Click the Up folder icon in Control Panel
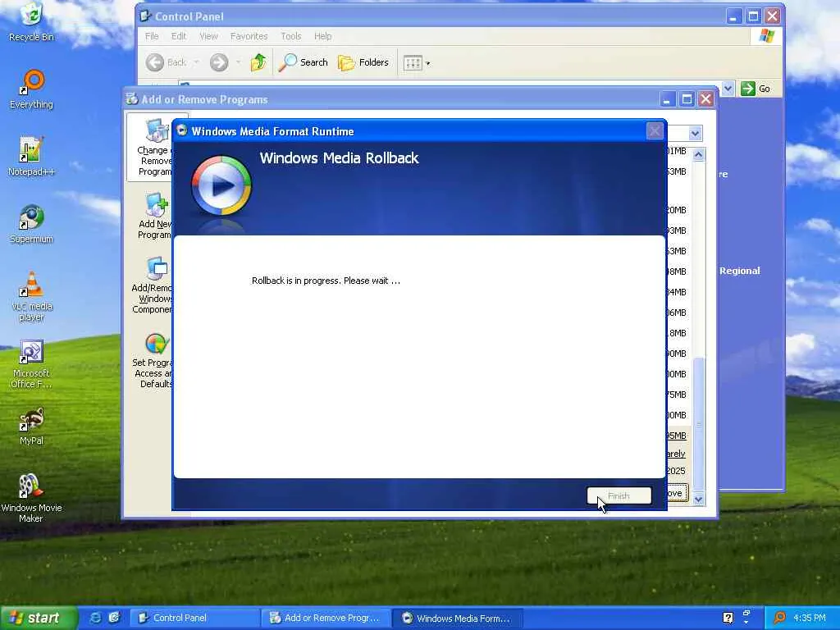840x630 pixels. pyautogui.click(x=258, y=62)
